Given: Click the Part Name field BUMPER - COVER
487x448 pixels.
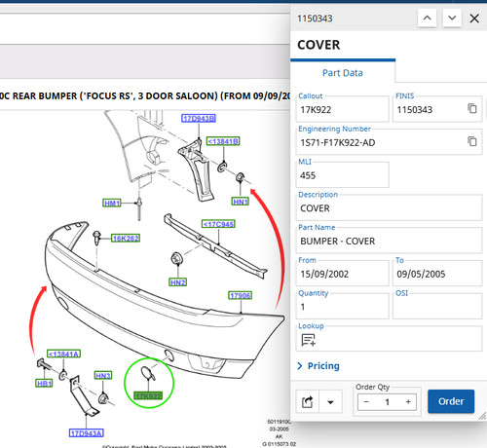Looking at the screenshot, I should [x=389, y=241].
